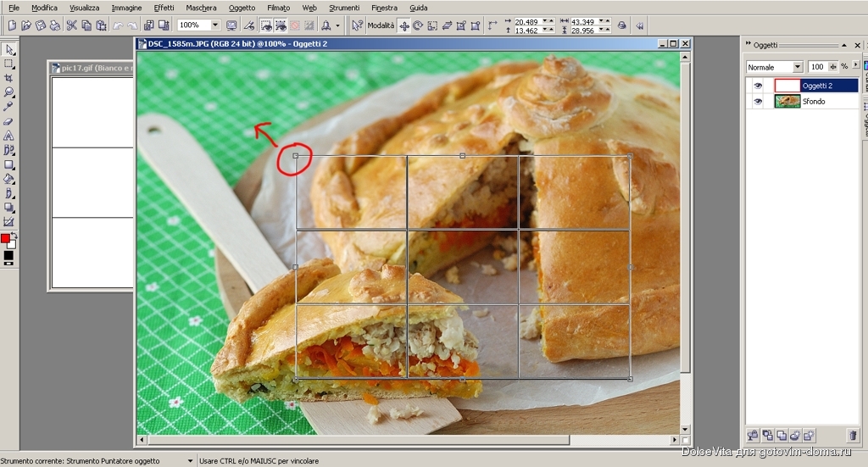Open the Oggetto menu
The image size is (868, 467).
tap(242, 8)
